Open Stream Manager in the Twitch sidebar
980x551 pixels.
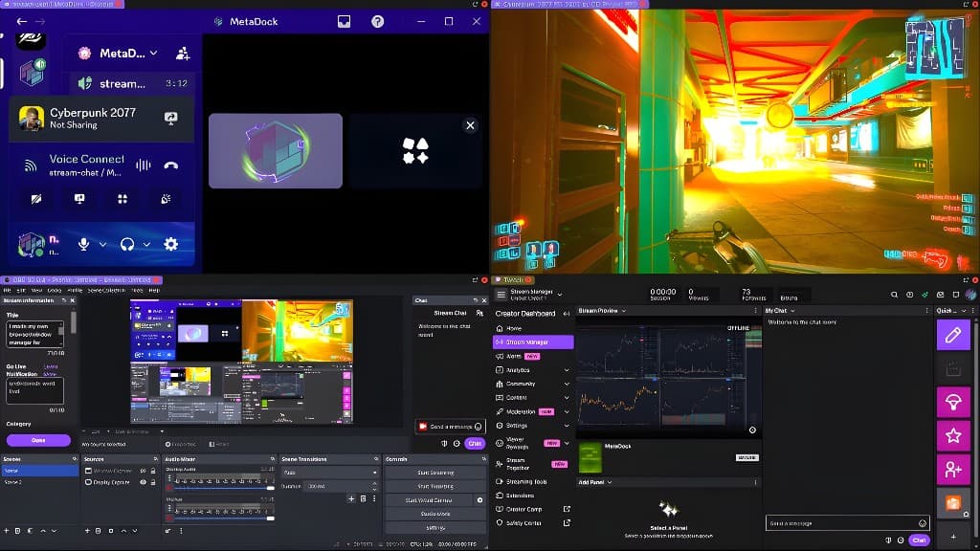coord(533,342)
